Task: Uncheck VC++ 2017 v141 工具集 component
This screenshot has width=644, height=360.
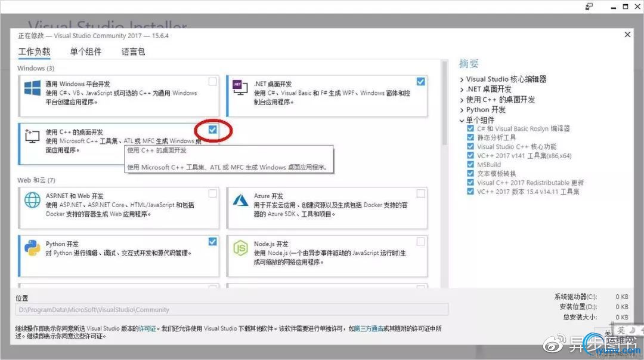Action: coord(470,155)
